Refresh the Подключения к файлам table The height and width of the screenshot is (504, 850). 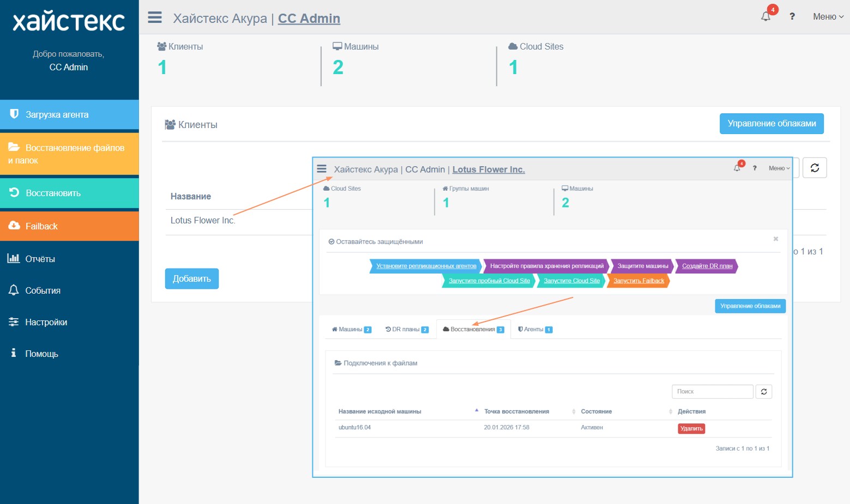tap(764, 392)
